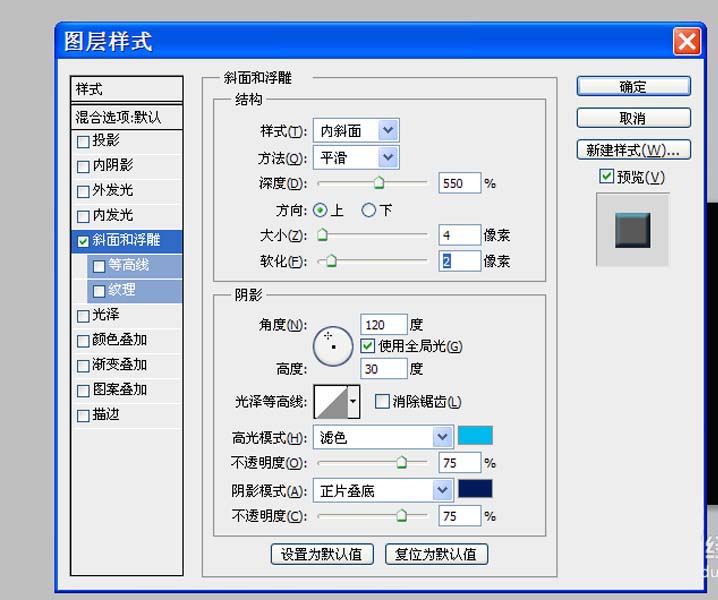Viewport: 718px width, 600px height.
Task: Select the 等高线 sub-item label
Action: (x=128, y=265)
